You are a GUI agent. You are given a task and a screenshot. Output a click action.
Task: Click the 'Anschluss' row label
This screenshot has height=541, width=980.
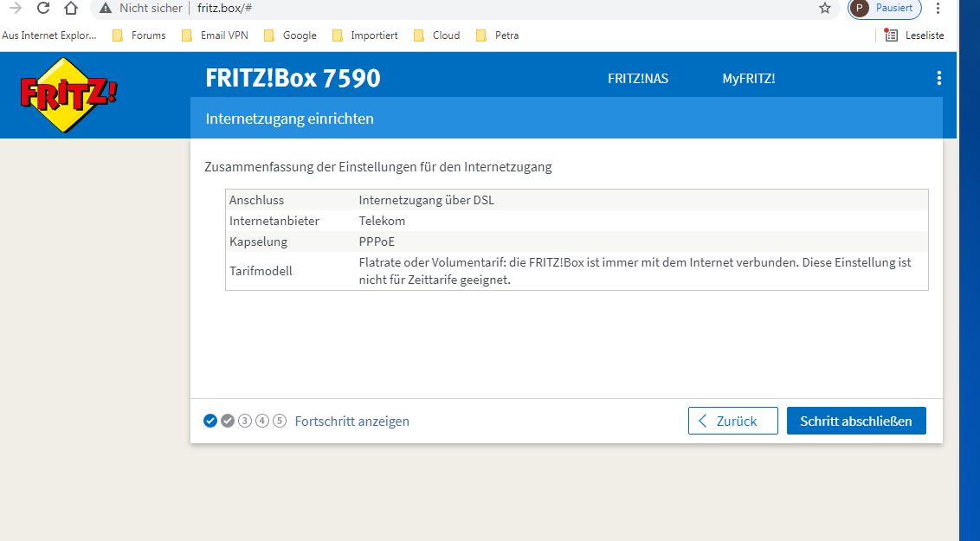pyautogui.click(x=256, y=201)
